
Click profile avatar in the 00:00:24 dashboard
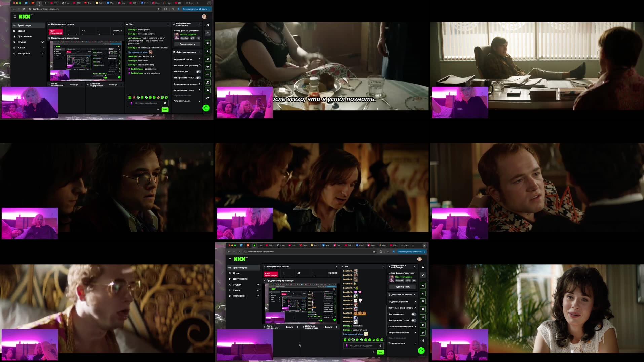click(x=204, y=17)
